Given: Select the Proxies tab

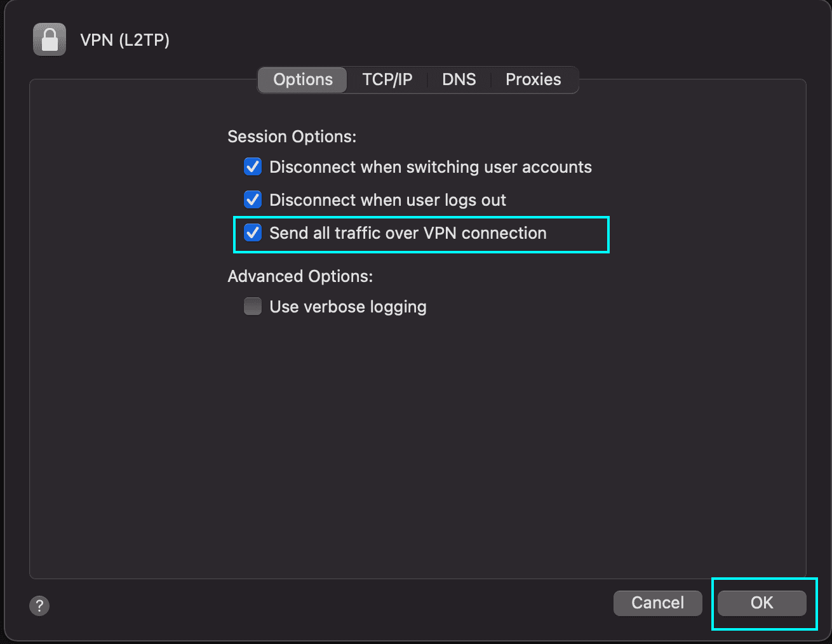Looking at the screenshot, I should tap(533, 79).
